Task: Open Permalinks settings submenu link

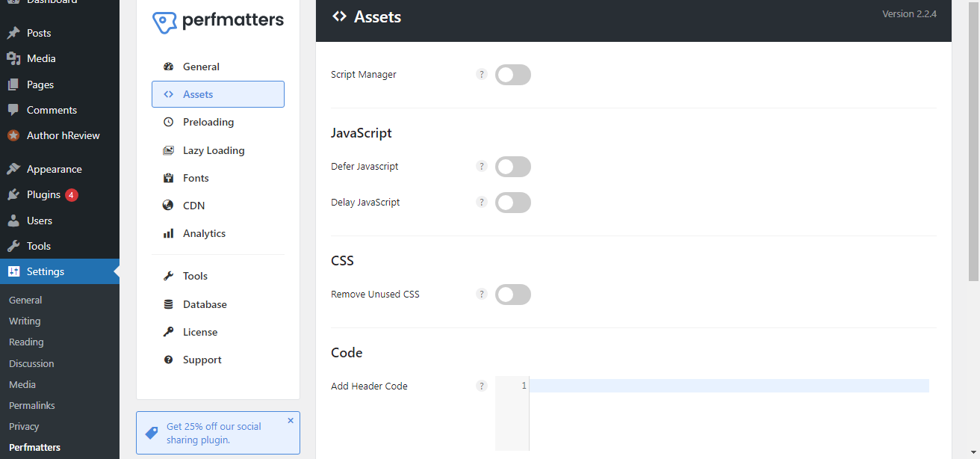Action: tap(32, 405)
